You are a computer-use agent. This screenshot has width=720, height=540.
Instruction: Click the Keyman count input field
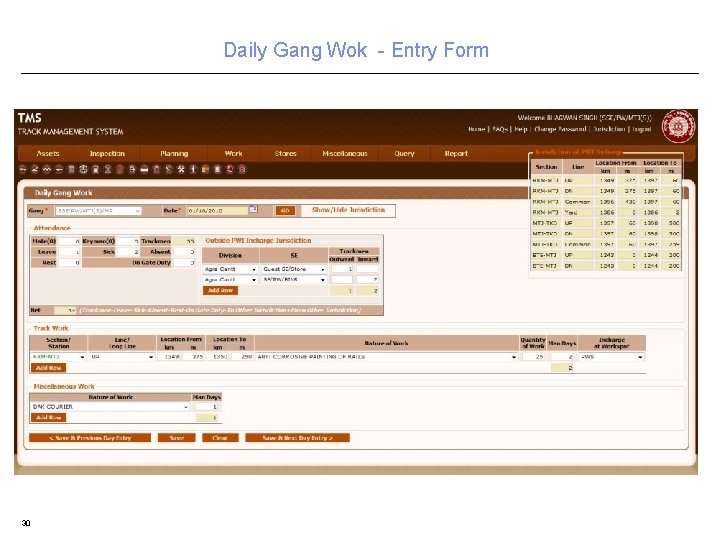tap(128, 241)
